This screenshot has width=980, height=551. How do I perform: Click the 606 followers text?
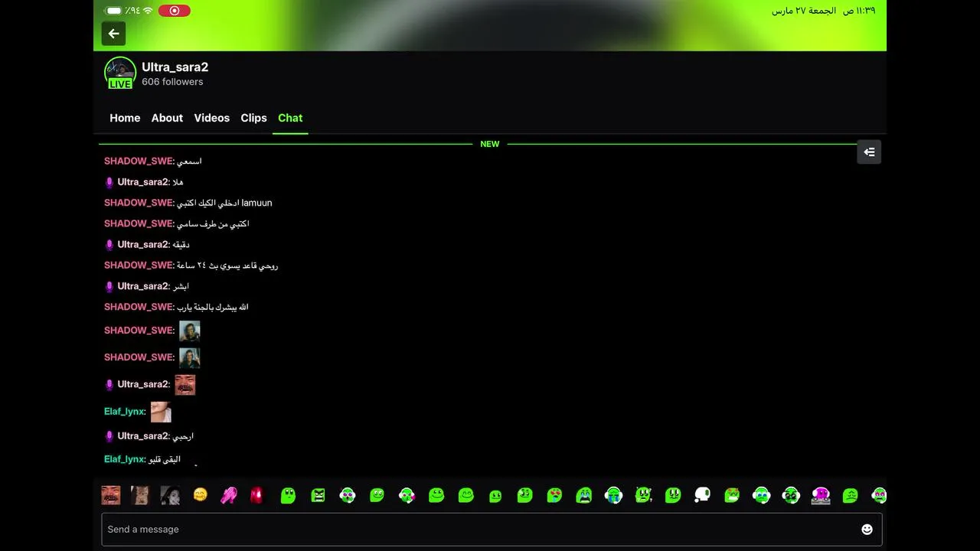pyautogui.click(x=172, y=82)
